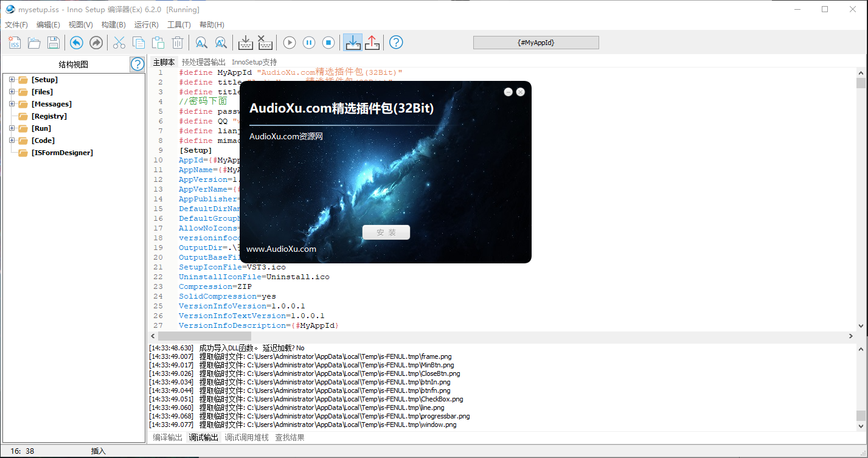
Task: Pause the running setup from the toolbar
Action: coord(309,43)
